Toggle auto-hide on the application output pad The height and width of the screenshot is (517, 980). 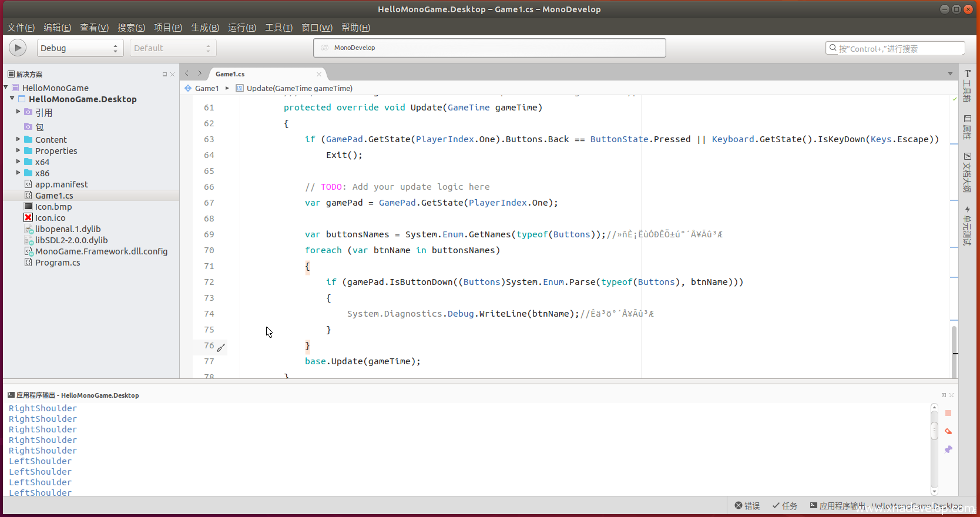[x=944, y=395]
